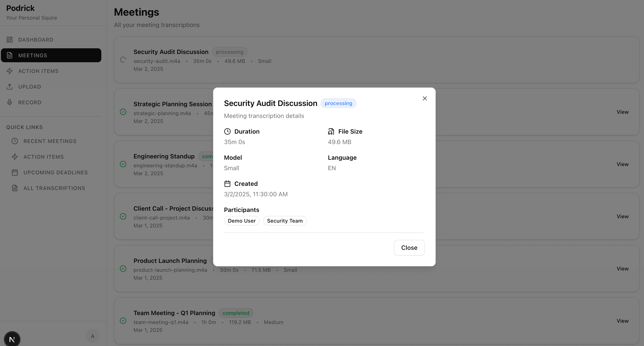Click the Created calendar icon in the dialog

[227, 183]
